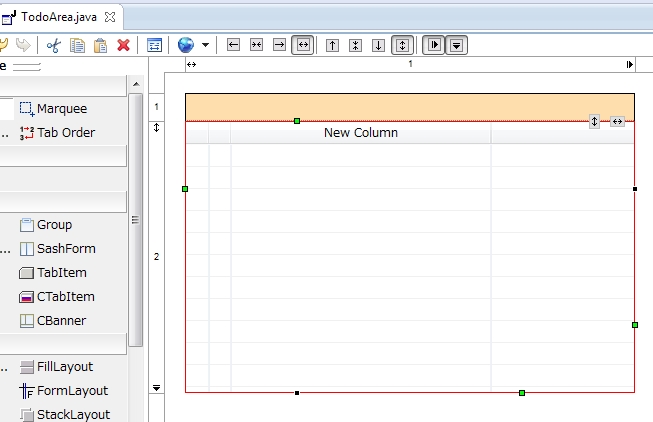
Task: Toggle the vertical fill alignment button
Action: tap(402, 45)
